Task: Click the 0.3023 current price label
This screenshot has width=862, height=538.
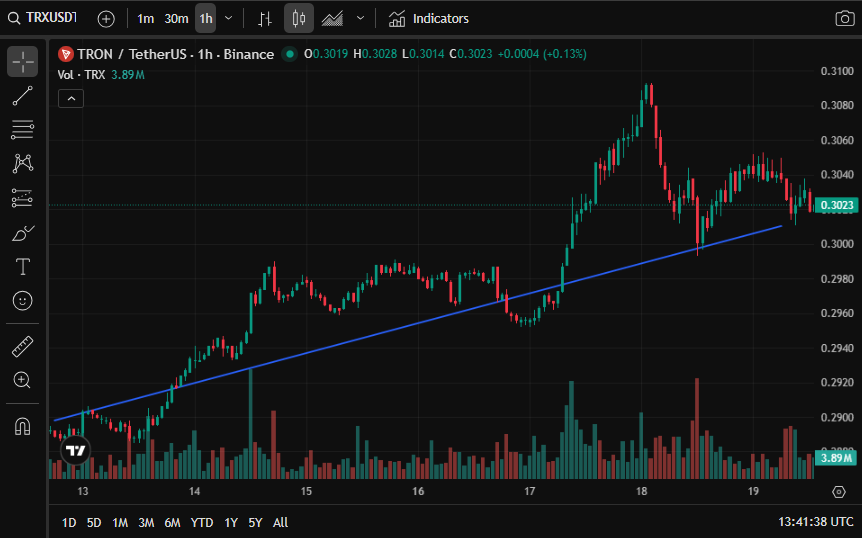Action: (836, 206)
